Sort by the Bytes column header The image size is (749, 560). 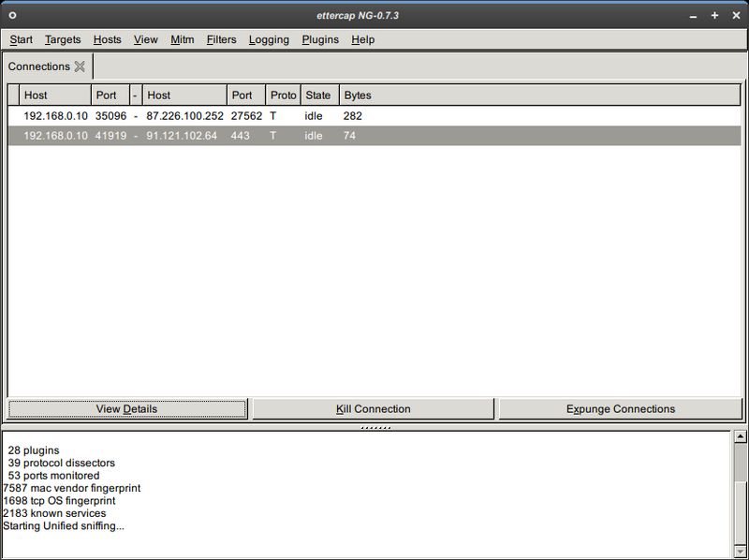[540, 96]
